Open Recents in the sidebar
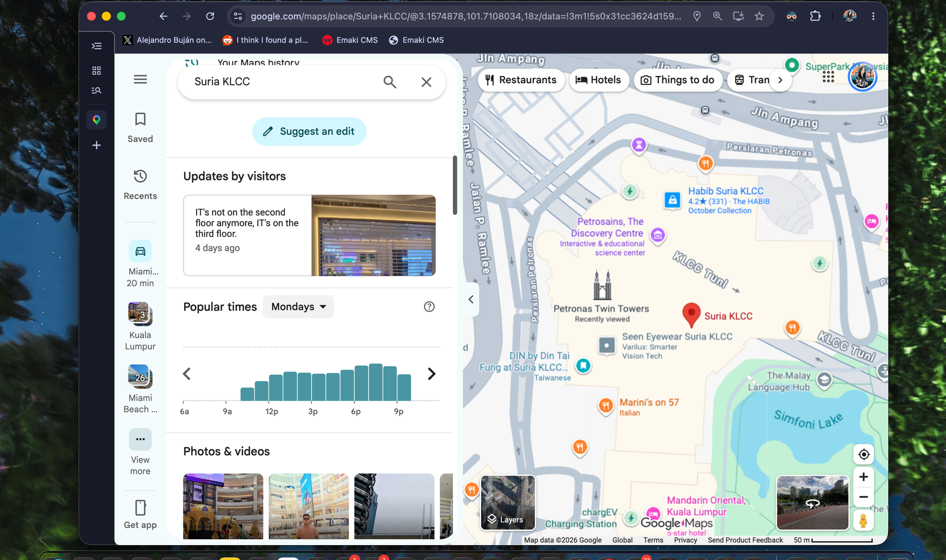 point(140,185)
